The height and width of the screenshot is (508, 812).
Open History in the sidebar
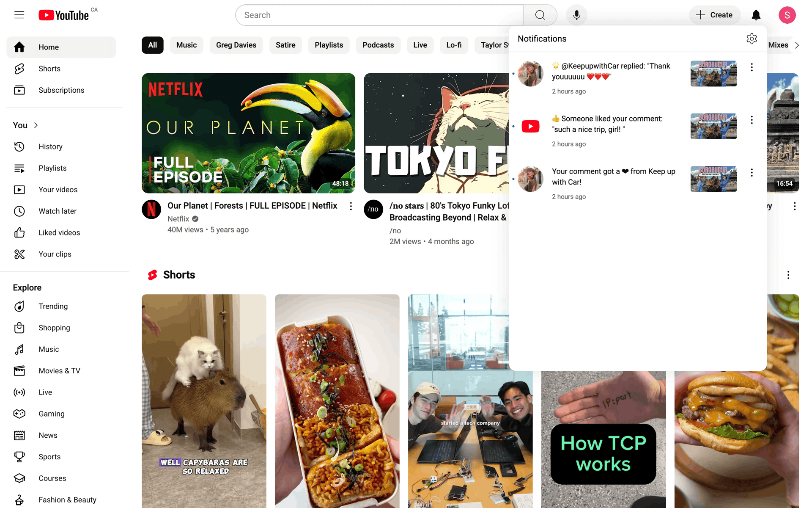[61, 146]
